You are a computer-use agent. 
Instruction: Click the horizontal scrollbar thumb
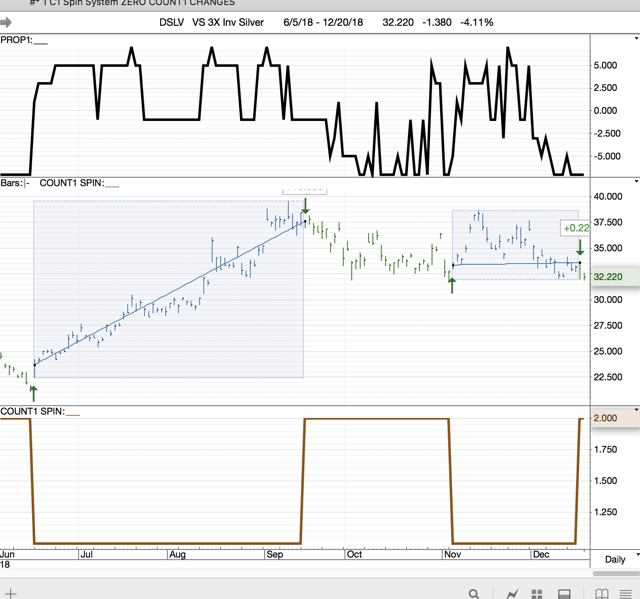click(616, 573)
